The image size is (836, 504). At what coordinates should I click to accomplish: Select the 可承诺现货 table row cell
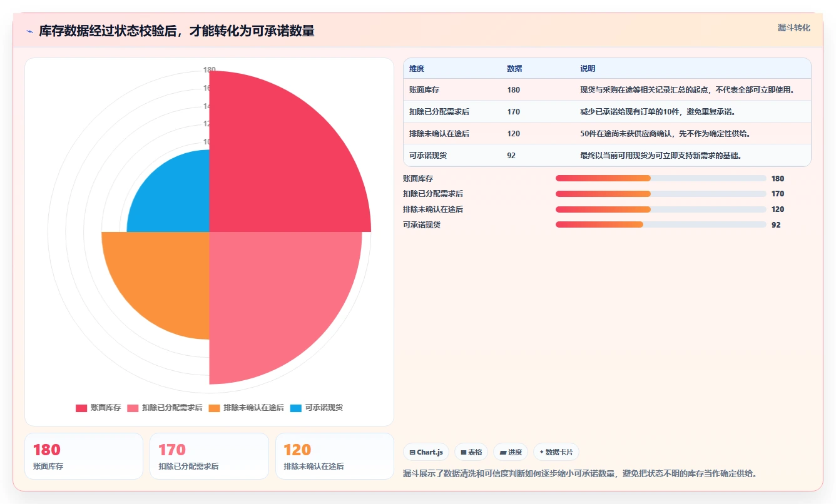[428, 156]
